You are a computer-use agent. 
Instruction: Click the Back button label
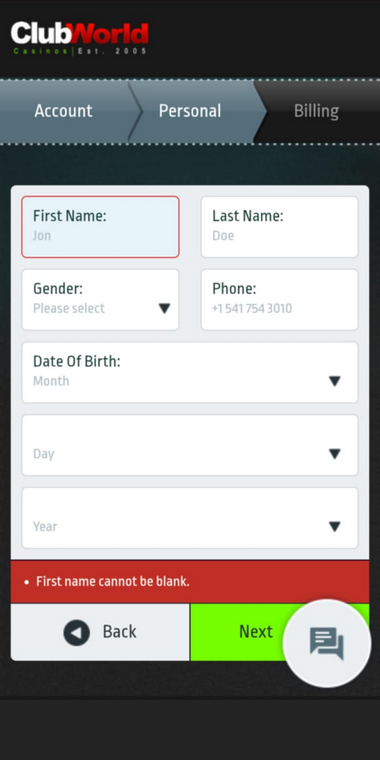(x=120, y=632)
